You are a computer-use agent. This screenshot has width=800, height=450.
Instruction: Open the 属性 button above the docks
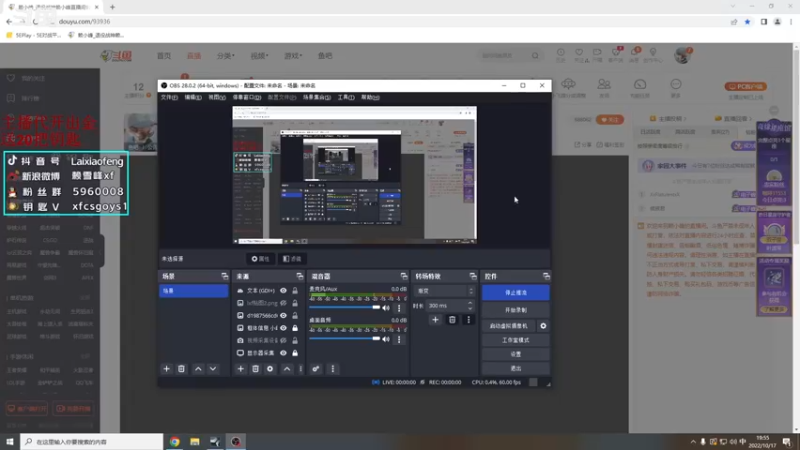pos(260,259)
